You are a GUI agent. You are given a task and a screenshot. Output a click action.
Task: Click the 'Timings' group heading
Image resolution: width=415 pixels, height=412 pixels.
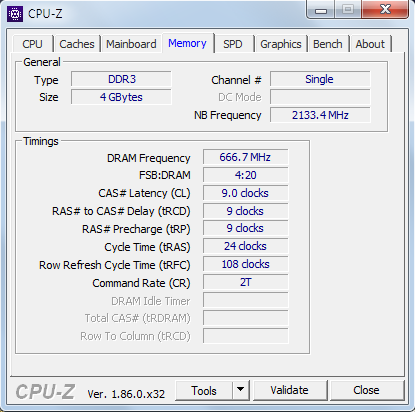click(x=41, y=141)
